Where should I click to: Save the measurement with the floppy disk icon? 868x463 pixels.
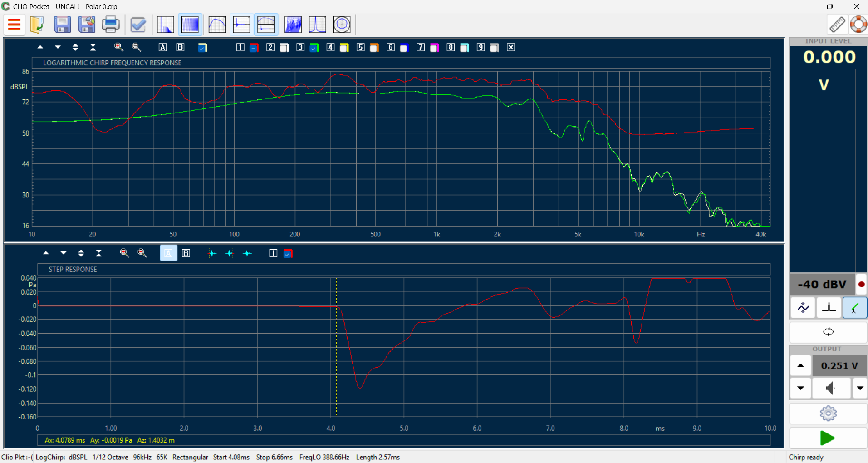[x=62, y=25]
